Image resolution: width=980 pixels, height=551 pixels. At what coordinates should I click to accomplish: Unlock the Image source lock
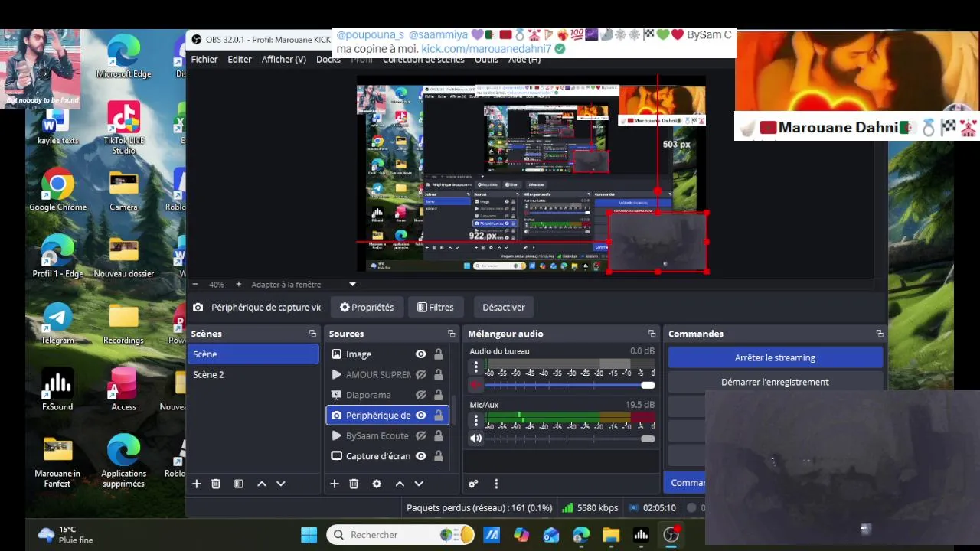coord(439,354)
